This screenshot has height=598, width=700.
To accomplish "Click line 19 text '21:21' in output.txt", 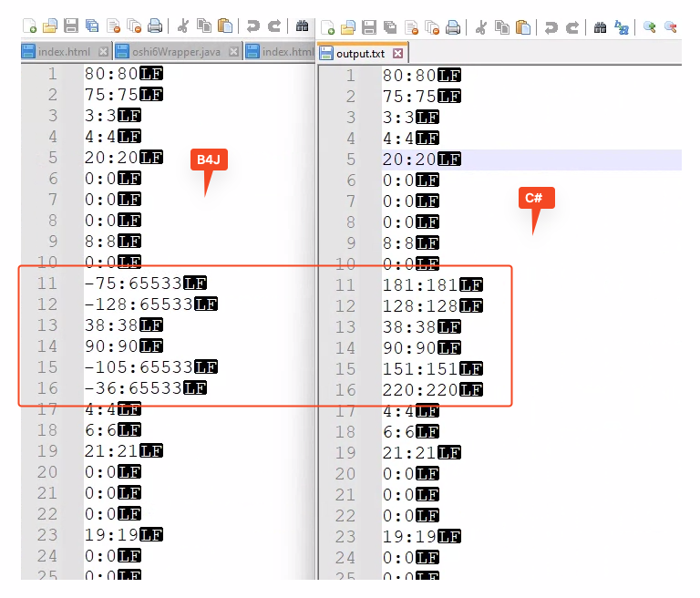I will click(409, 453).
